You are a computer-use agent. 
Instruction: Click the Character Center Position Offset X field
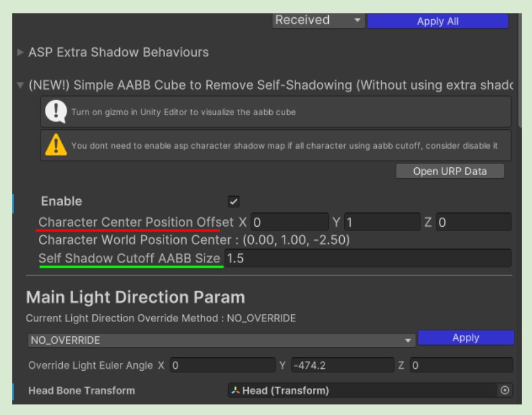289,222
